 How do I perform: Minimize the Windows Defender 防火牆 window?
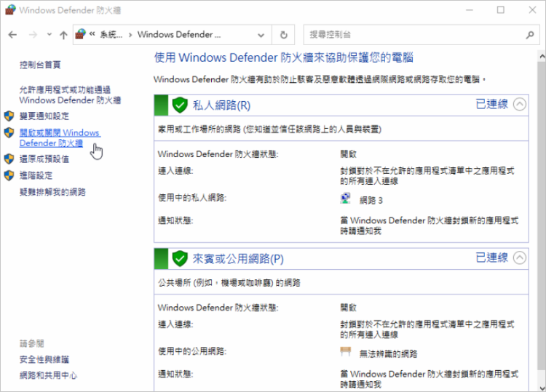click(470, 9)
